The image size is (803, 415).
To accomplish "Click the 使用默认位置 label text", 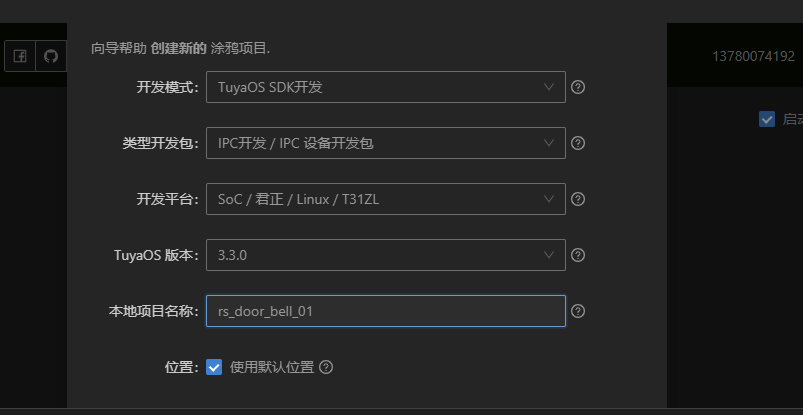I will tap(272, 367).
